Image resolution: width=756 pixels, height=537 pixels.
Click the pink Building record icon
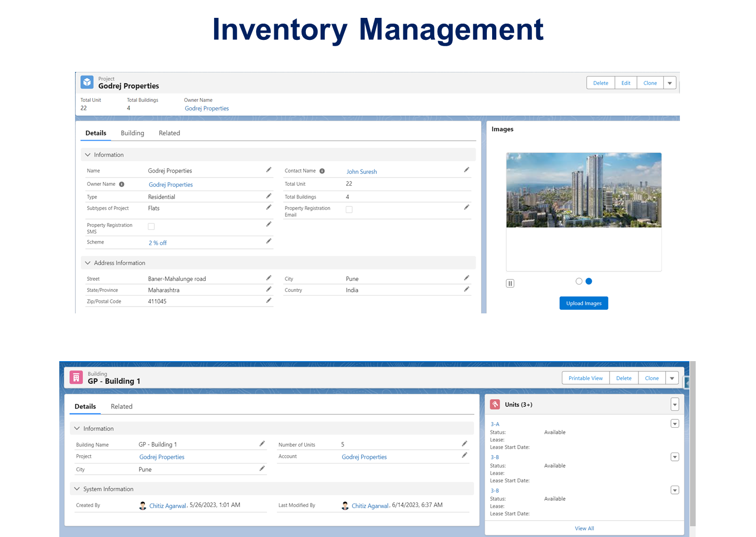click(76, 377)
